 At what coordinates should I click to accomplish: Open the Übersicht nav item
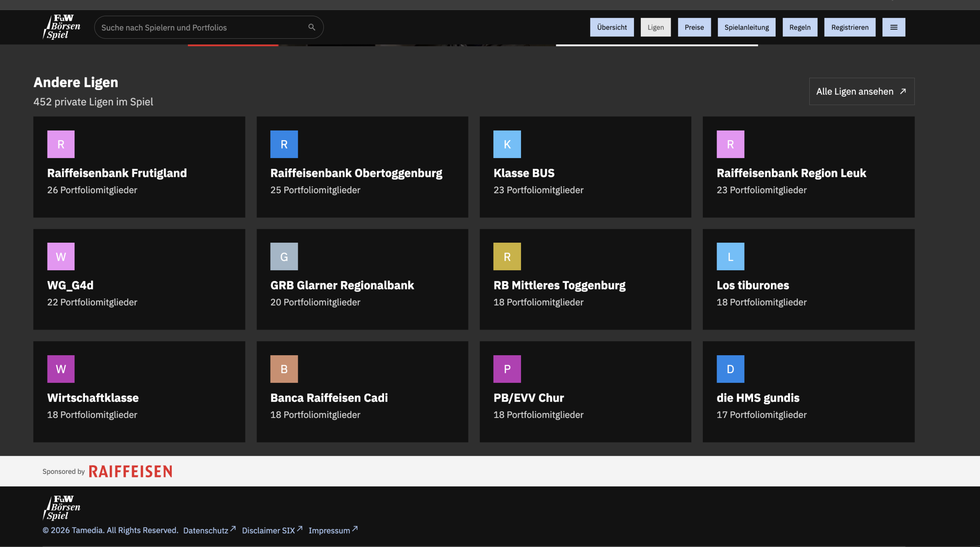click(x=612, y=27)
